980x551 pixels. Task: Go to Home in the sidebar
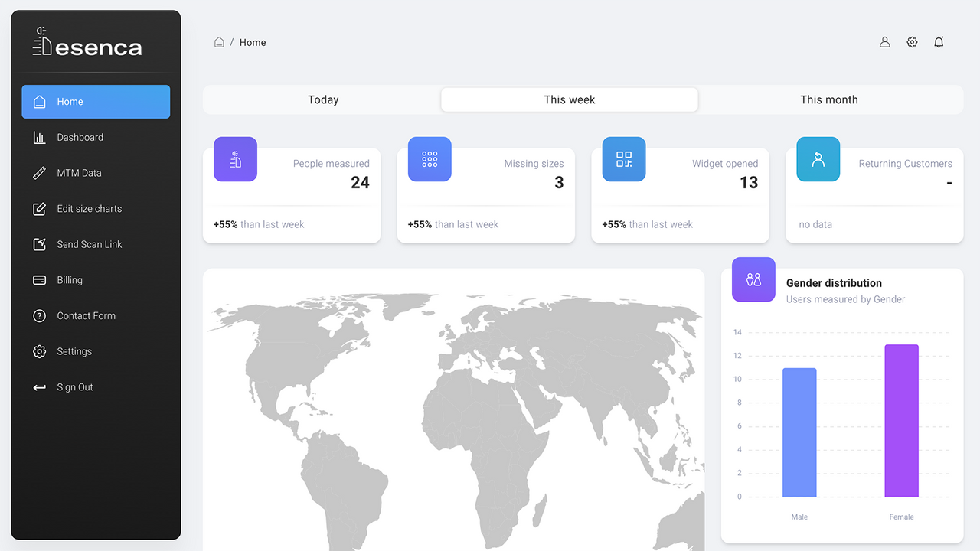(96, 102)
